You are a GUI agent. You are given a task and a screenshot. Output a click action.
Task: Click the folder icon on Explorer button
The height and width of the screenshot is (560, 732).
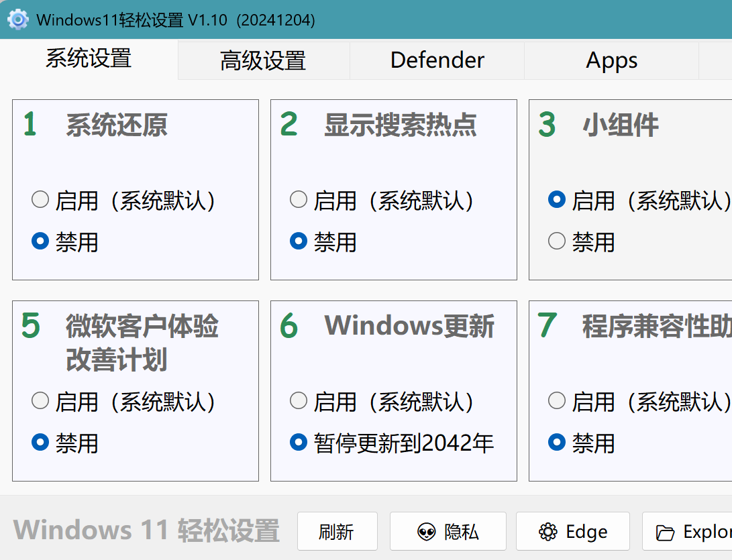tap(666, 533)
